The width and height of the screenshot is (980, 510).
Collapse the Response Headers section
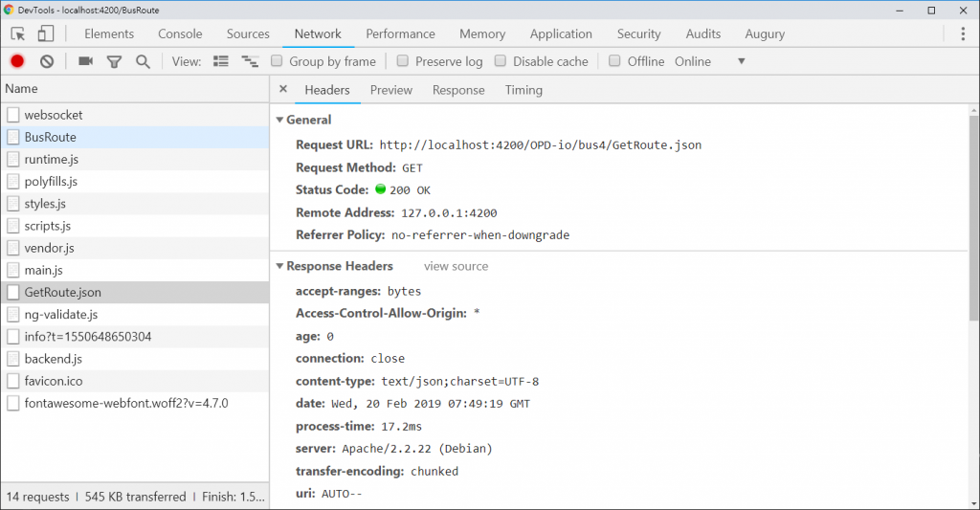pyautogui.click(x=280, y=266)
